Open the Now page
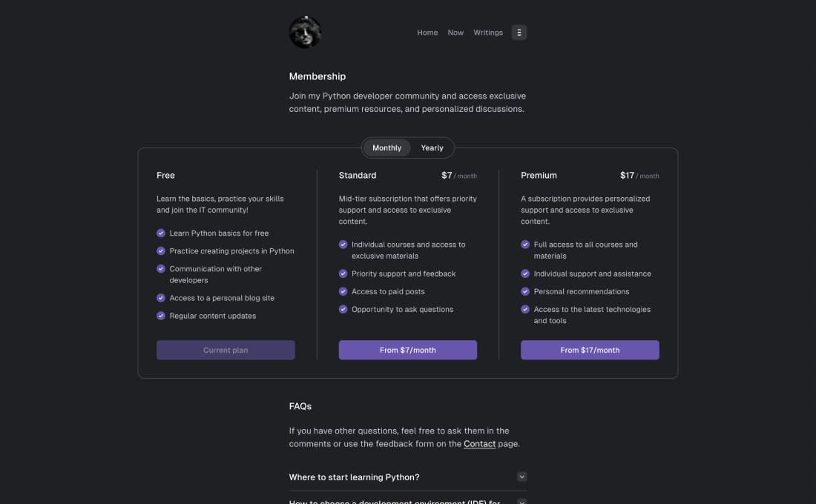 (455, 33)
